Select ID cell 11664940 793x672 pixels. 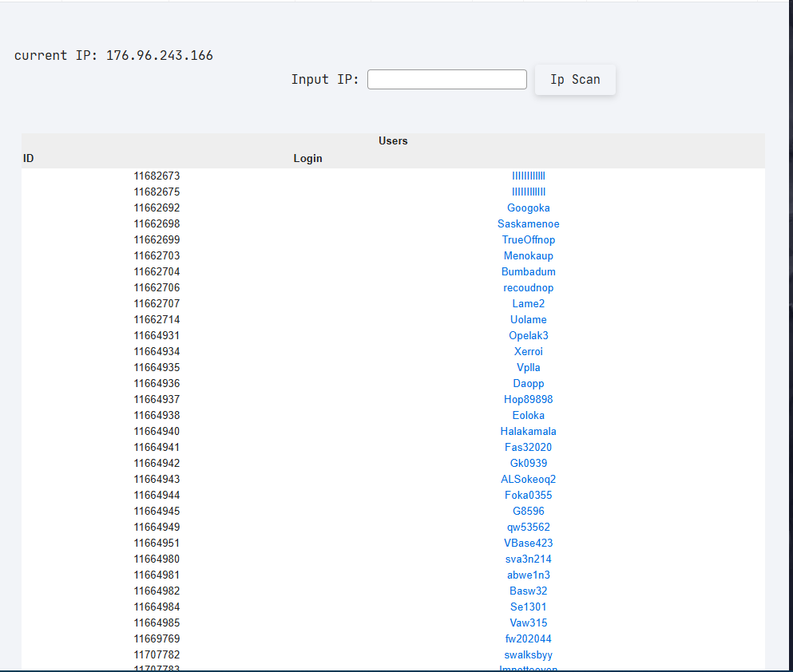coord(157,432)
